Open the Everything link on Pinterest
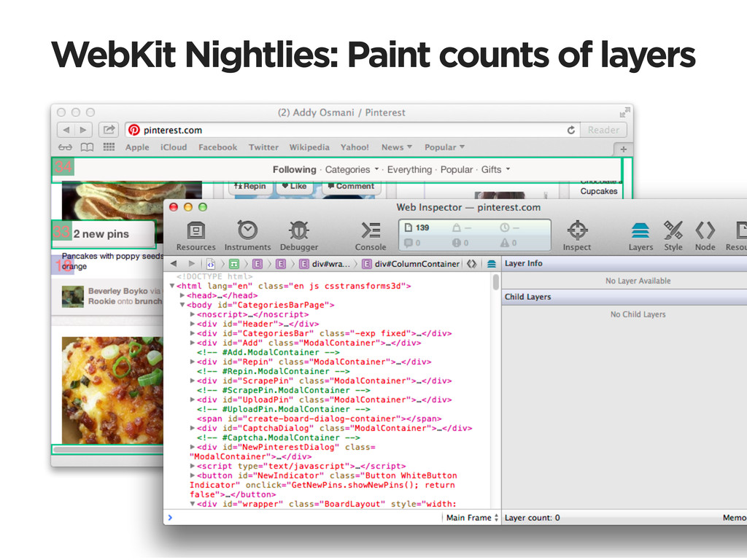The width and height of the screenshot is (747, 560). (x=409, y=170)
